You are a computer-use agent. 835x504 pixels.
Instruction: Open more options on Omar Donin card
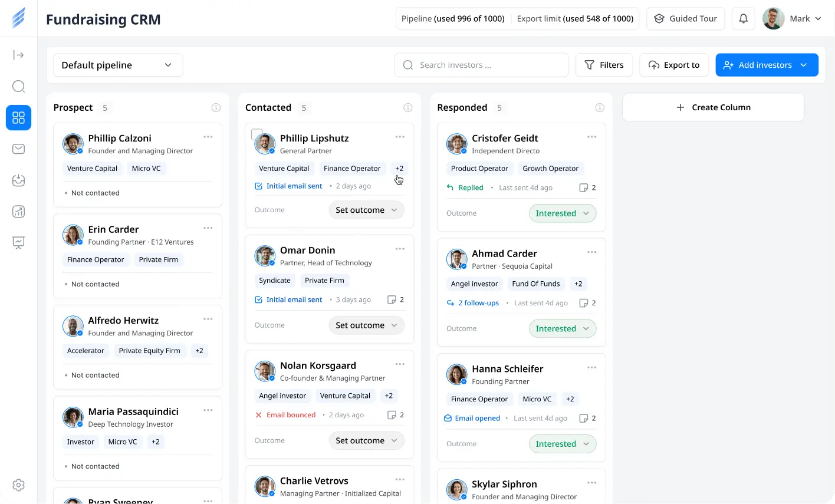[400, 249]
